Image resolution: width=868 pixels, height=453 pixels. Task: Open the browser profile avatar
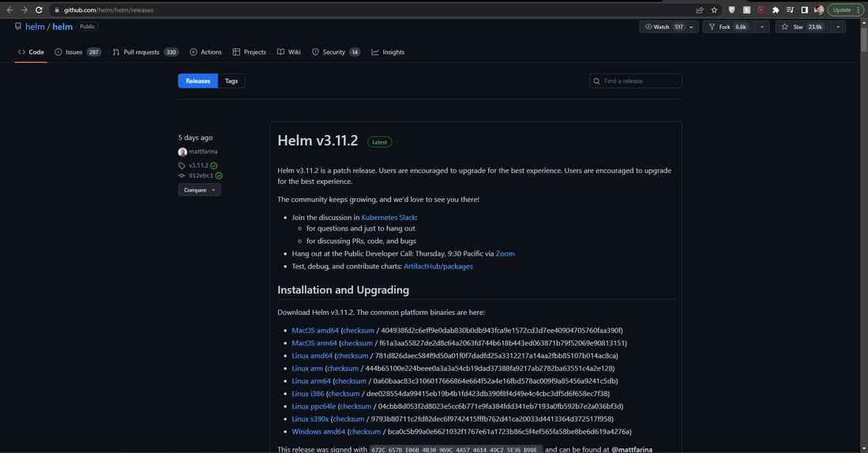point(819,10)
